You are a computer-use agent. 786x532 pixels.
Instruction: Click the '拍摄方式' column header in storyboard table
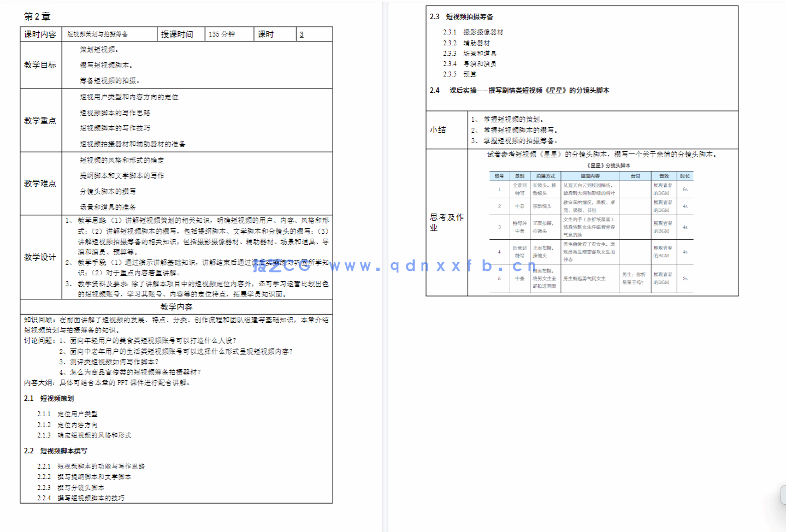pos(545,176)
